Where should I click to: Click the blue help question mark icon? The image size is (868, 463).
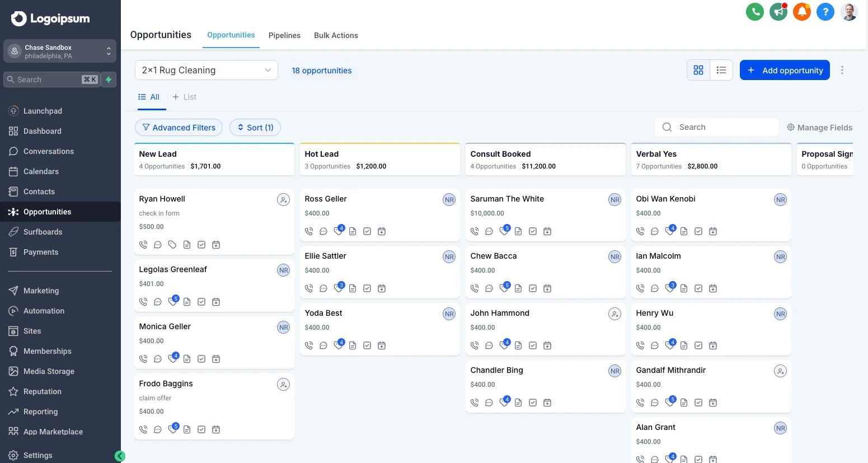[x=825, y=11]
